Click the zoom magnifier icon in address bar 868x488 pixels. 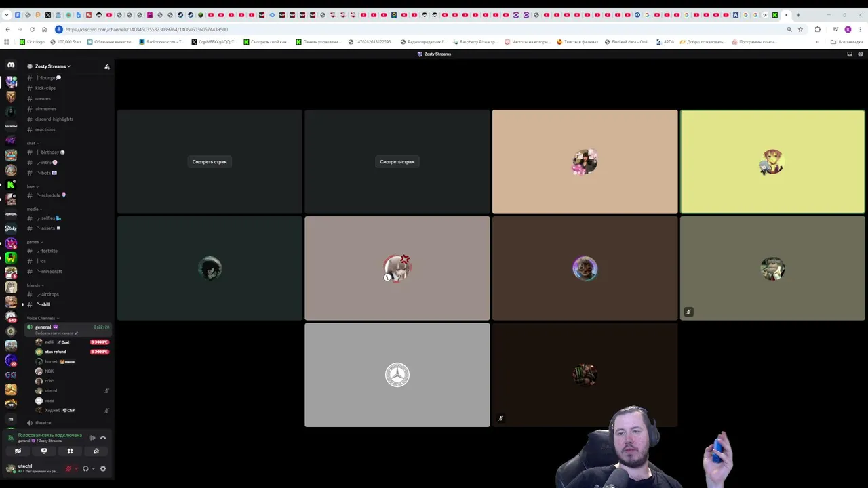(789, 29)
